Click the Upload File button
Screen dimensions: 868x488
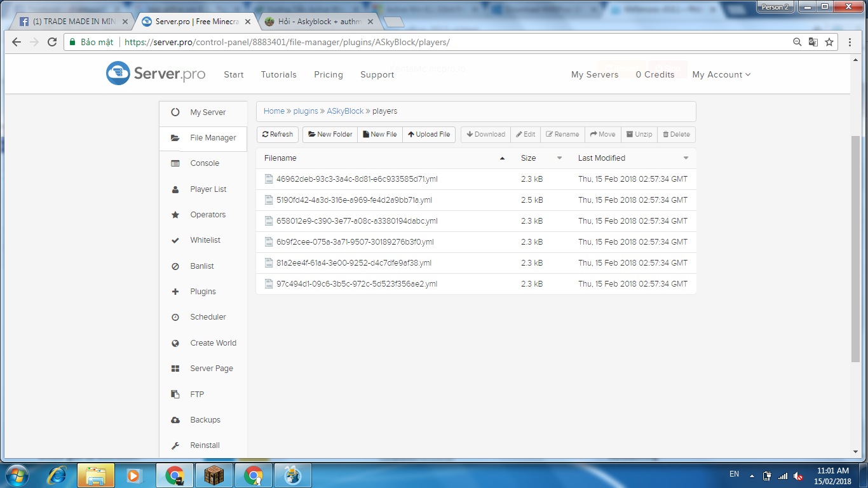pos(429,134)
